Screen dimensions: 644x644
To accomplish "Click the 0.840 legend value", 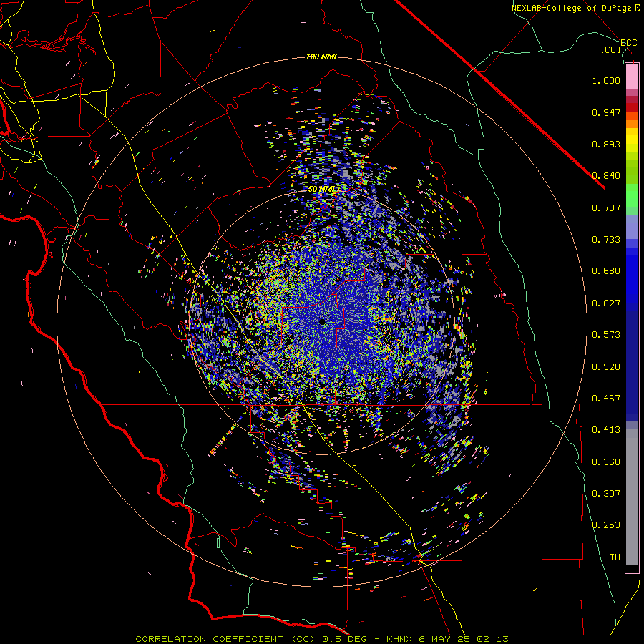I will point(606,176).
